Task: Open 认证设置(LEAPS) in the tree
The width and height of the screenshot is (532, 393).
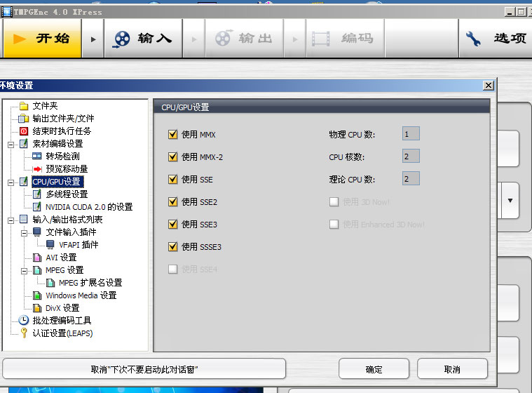Action: (62, 333)
